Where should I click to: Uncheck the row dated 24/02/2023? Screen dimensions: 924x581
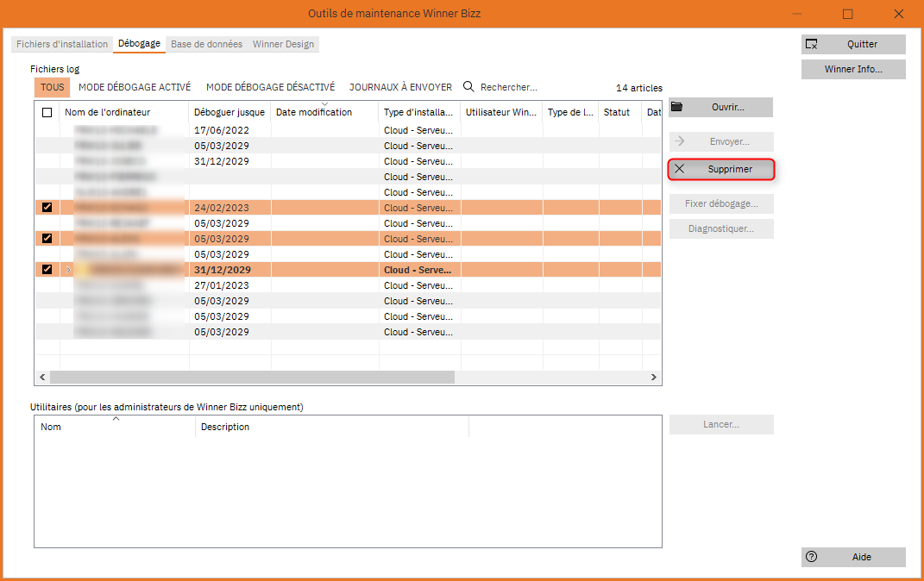click(47, 207)
